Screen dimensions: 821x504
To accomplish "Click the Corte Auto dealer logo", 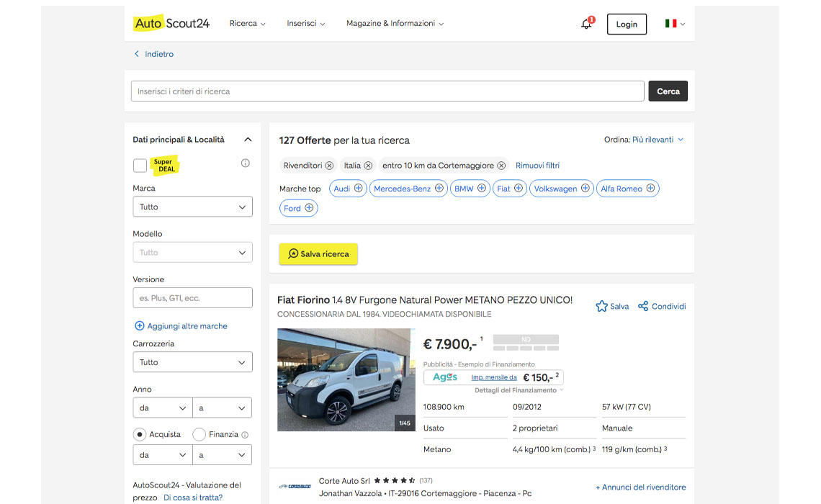I will pos(295,487).
